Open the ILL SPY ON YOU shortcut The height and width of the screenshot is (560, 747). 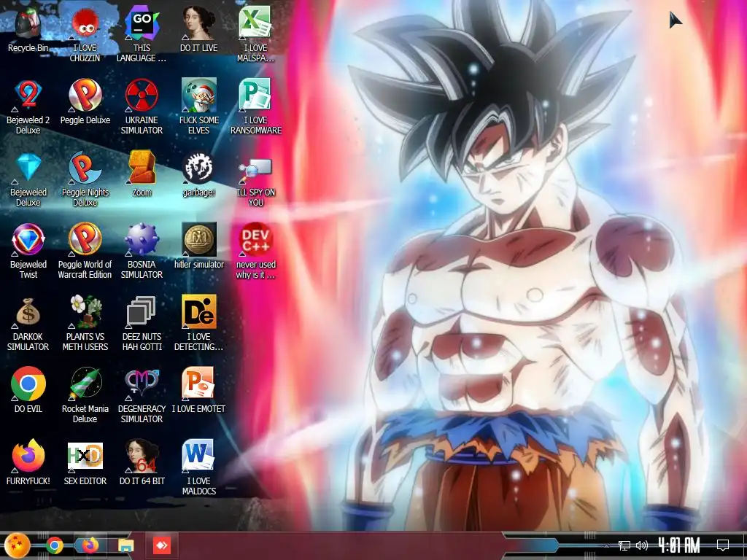(255, 171)
